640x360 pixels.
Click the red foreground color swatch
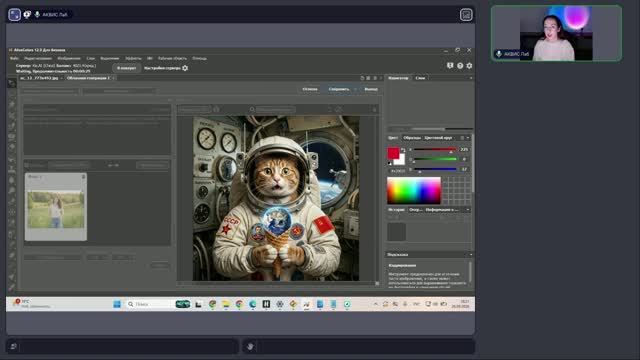pos(393,153)
